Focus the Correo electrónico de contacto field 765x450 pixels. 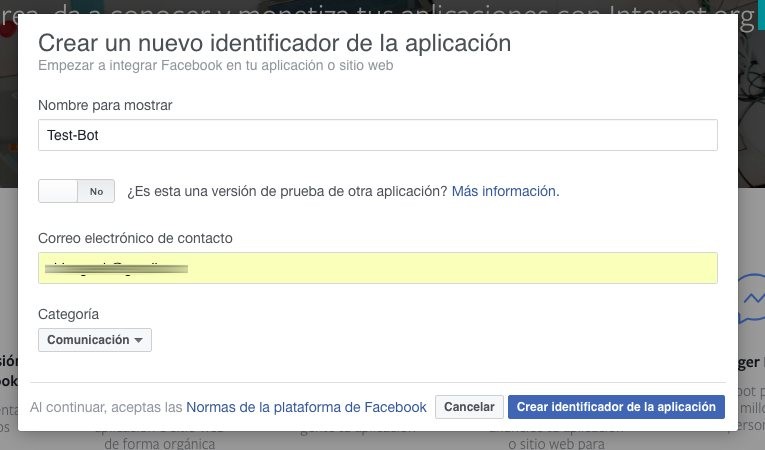378,268
